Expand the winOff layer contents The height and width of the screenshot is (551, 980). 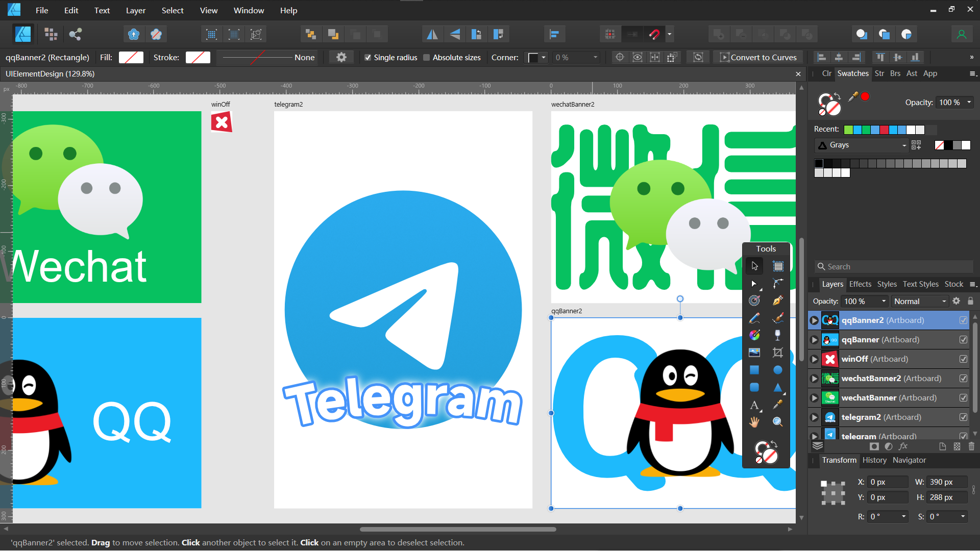tap(814, 359)
